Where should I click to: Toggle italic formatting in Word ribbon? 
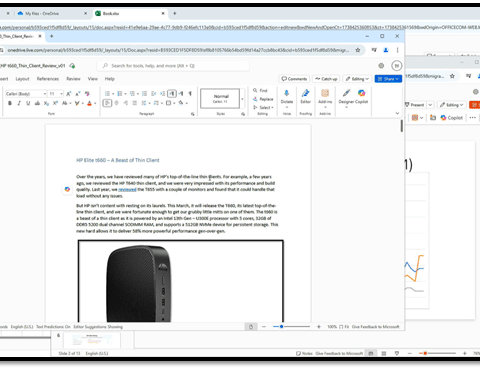(x=19, y=103)
